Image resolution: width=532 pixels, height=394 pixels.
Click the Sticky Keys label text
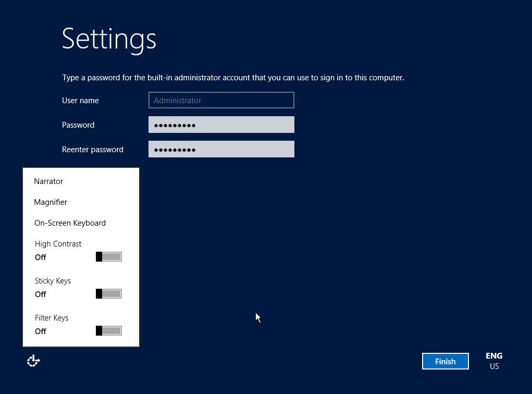tap(53, 281)
